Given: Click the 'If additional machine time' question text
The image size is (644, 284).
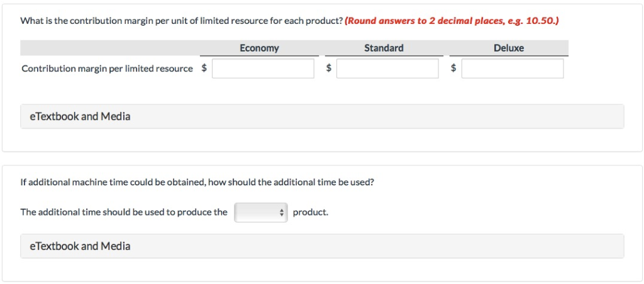Looking at the screenshot, I should [x=197, y=182].
